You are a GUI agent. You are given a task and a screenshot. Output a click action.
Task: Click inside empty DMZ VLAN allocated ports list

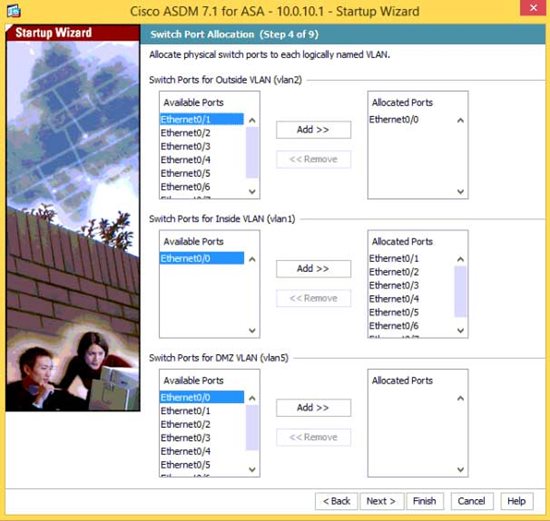(411, 433)
